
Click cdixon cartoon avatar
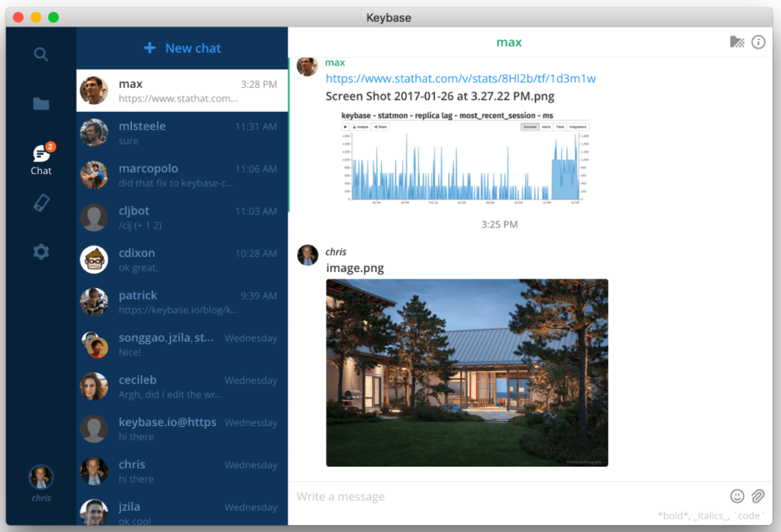tap(94, 260)
